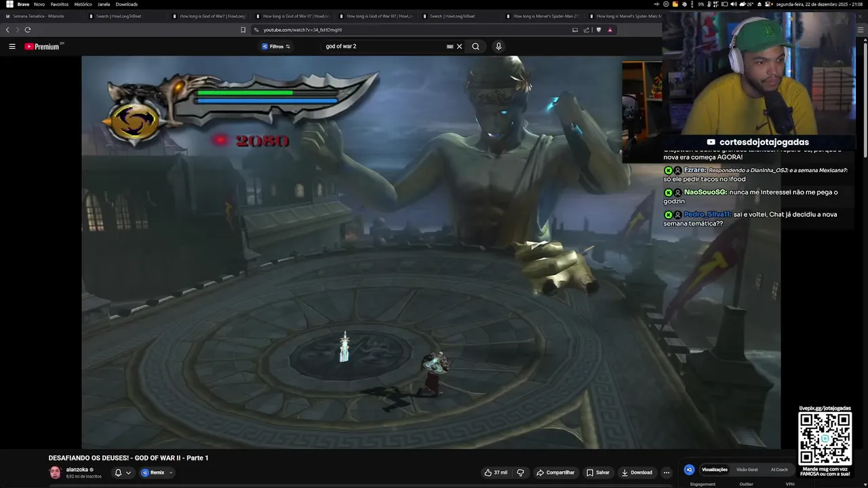Click the livepix QR code in stream overlay

click(825, 439)
